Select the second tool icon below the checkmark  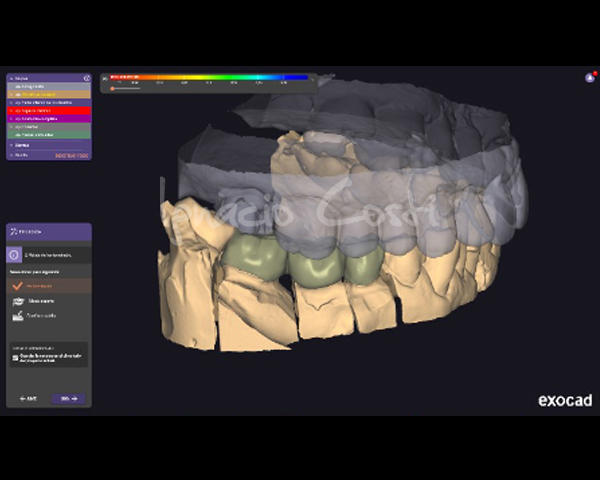point(17,300)
